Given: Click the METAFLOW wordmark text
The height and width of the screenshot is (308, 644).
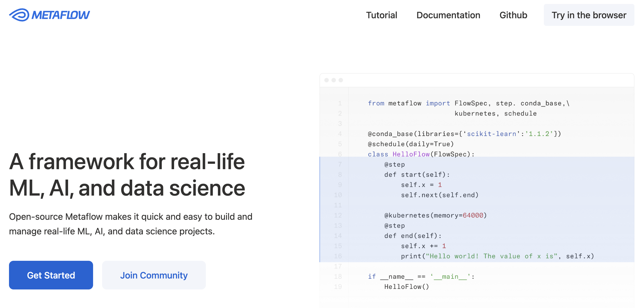Looking at the screenshot, I should click(x=61, y=15).
